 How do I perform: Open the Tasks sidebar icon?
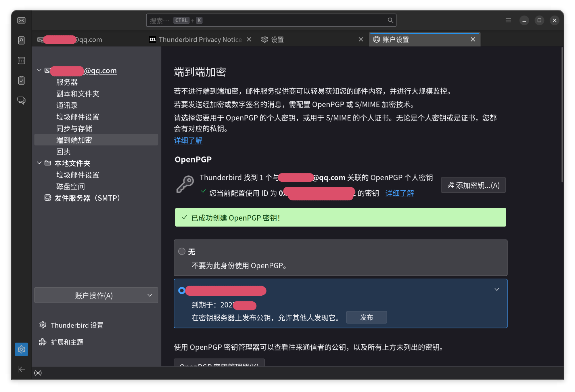click(x=21, y=80)
